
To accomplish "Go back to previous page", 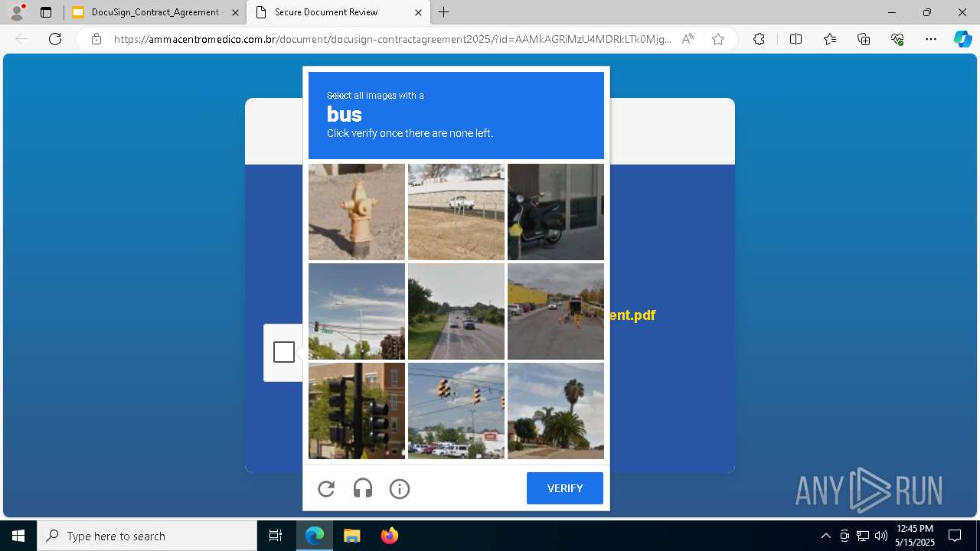I will tap(21, 39).
